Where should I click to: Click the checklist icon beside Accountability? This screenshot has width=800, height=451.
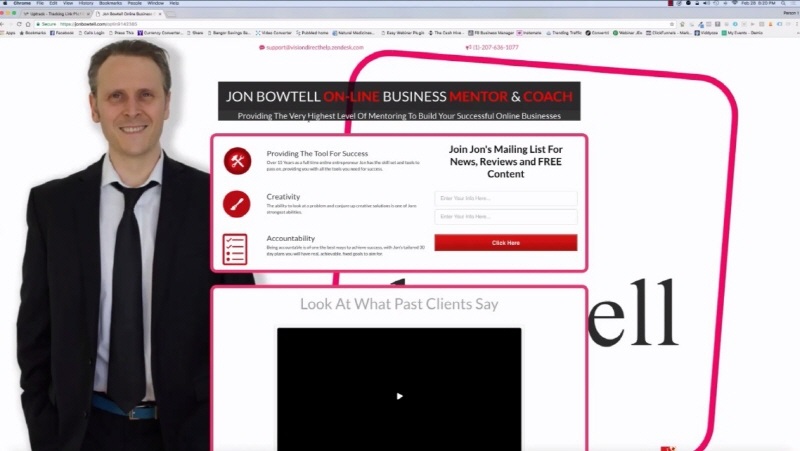click(x=235, y=249)
